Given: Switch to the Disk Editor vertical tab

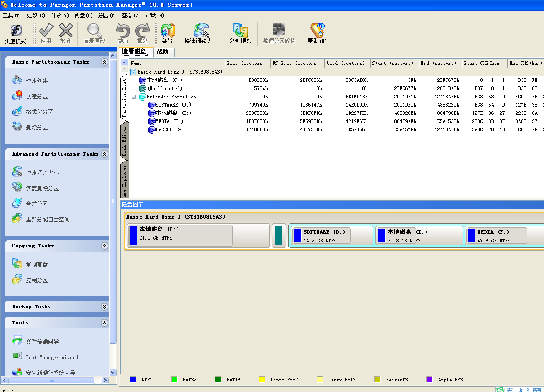Looking at the screenshot, I should 124,141.
